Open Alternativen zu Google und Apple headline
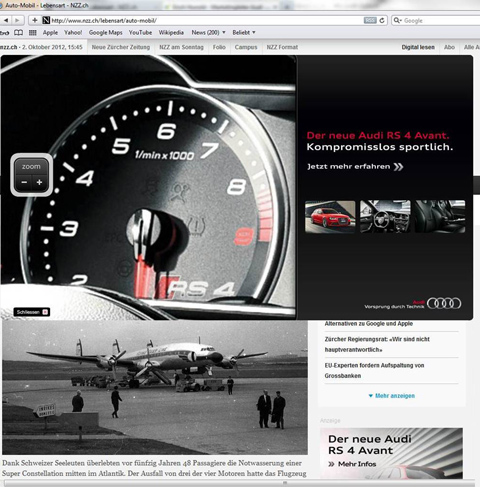This screenshot has height=487, width=480. (x=369, y=324)
